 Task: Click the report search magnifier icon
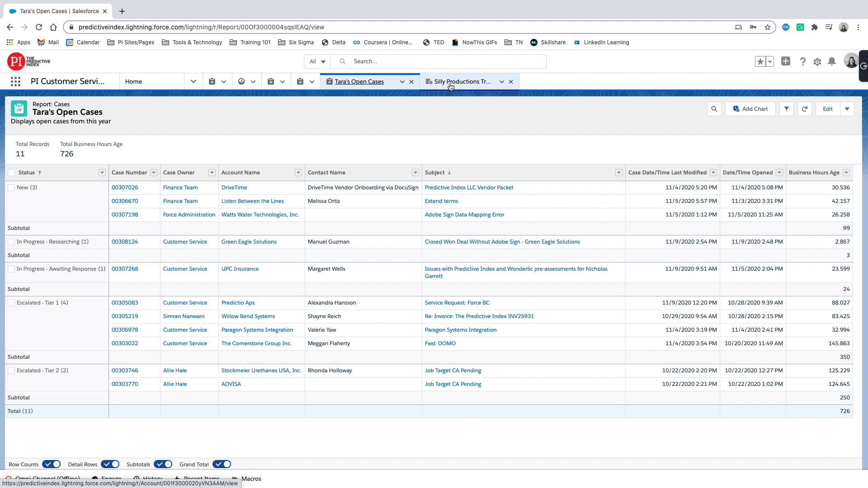714,109
